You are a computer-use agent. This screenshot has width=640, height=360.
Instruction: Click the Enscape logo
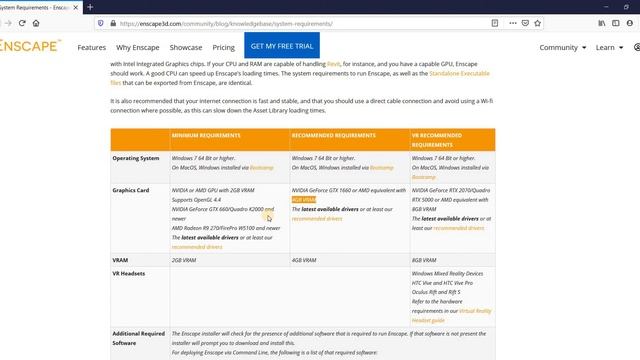30,46
